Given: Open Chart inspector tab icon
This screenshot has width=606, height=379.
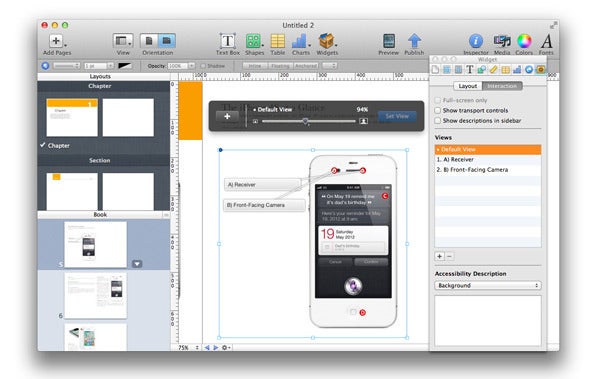Looking at the screenshot, I should pos(517,70).
